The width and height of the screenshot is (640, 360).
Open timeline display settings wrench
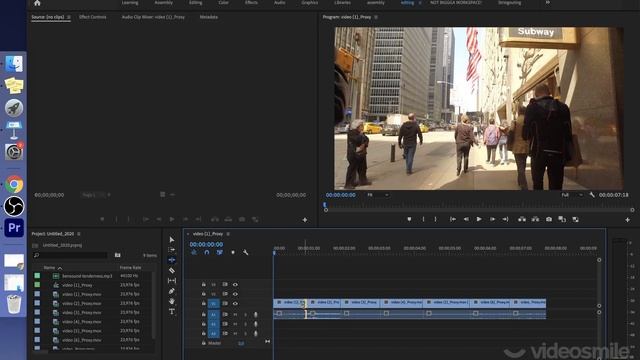(x=246, y=253)
